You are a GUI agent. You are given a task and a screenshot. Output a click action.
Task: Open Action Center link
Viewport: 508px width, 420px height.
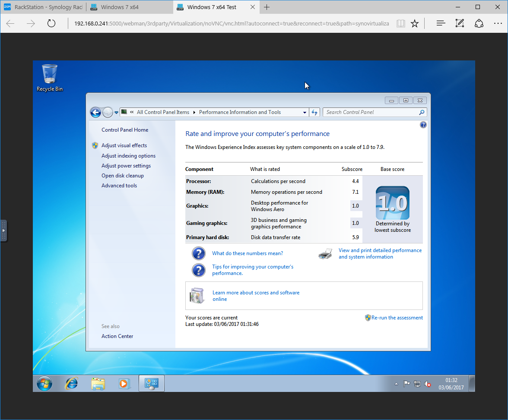tap(117, 336)
